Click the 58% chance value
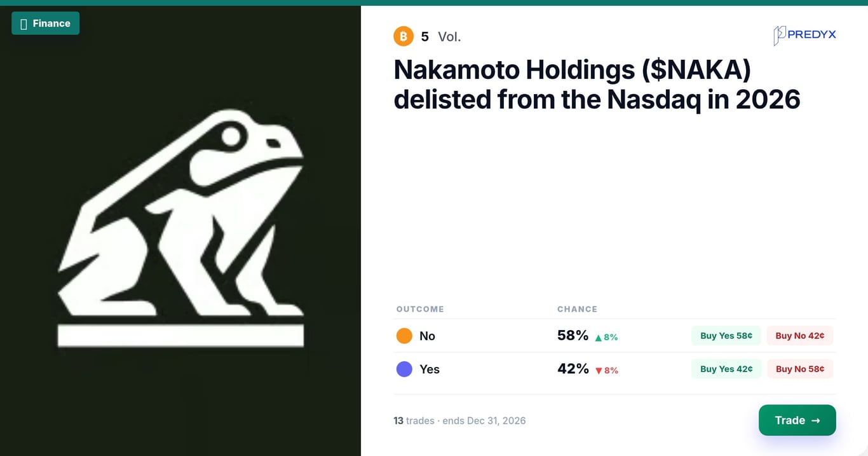The height and width of the screenshot is (456, 868). 573,335
